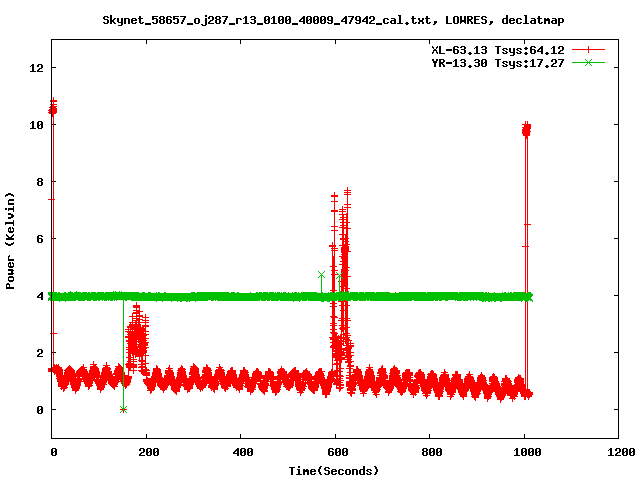Click the Time(Seconds) x-axis label
The image size is (640, 480).
(333, 471)
